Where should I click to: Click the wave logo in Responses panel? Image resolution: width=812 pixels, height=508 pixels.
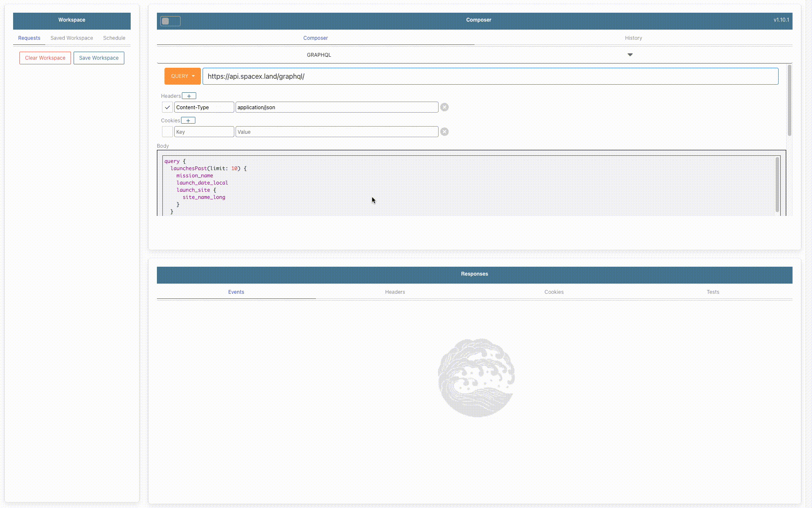(x=476, y=378)
